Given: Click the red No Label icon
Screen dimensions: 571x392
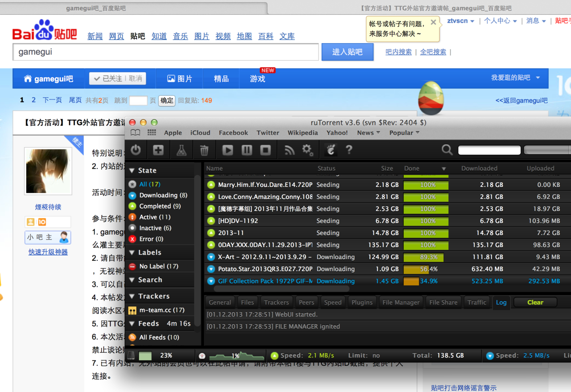Looking at the screenshot, I should [132, 266].
